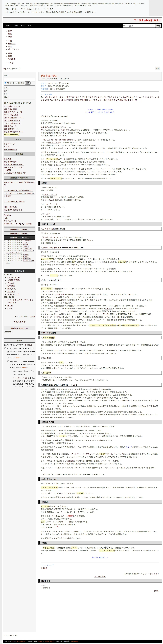Select radio button for 俺を管理人にしろ comment
163x644 pixels.
point(8,361)
